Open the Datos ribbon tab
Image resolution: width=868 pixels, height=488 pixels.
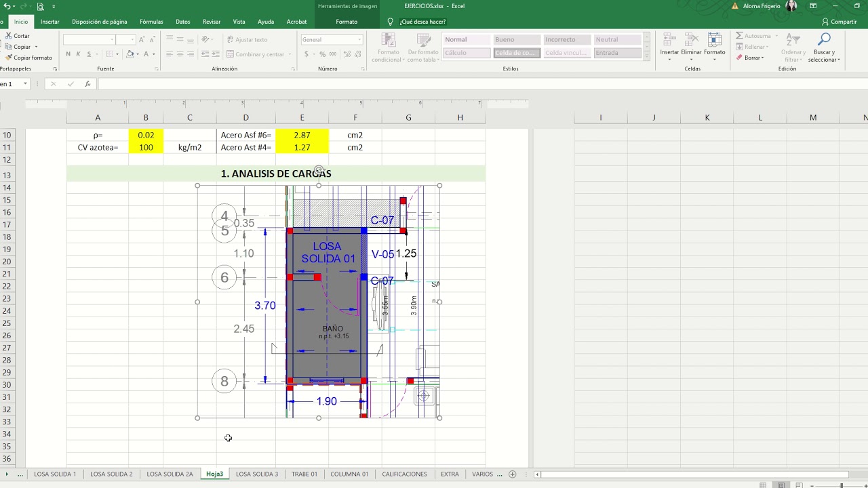tap(183, 22)
